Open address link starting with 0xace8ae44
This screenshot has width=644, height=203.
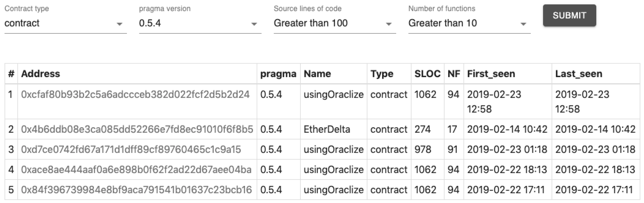coord(136,170)
